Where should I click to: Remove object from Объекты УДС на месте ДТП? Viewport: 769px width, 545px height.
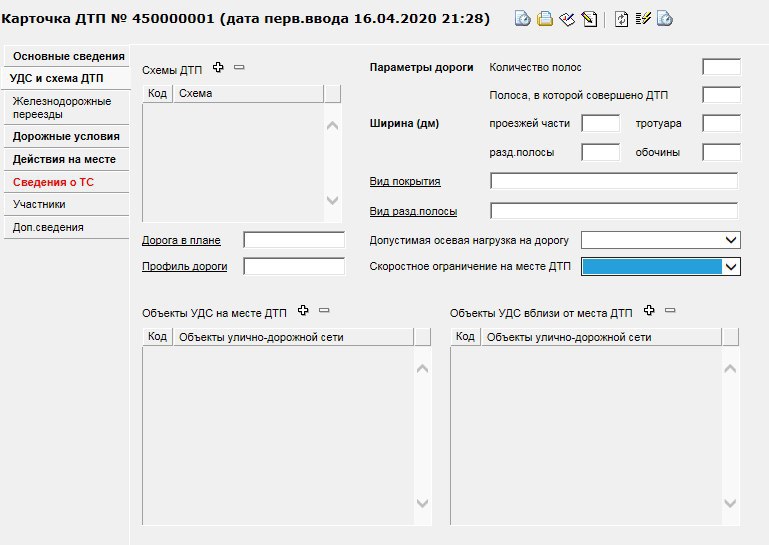pos(324,310)
